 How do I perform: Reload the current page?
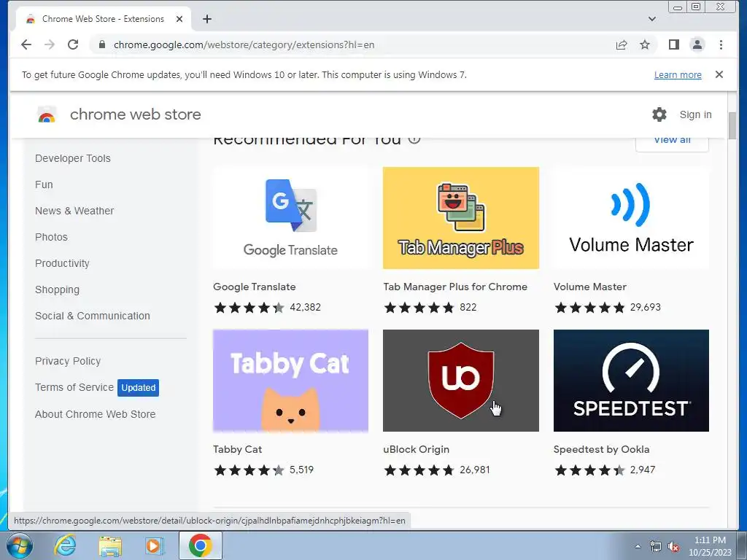(73, 44)
